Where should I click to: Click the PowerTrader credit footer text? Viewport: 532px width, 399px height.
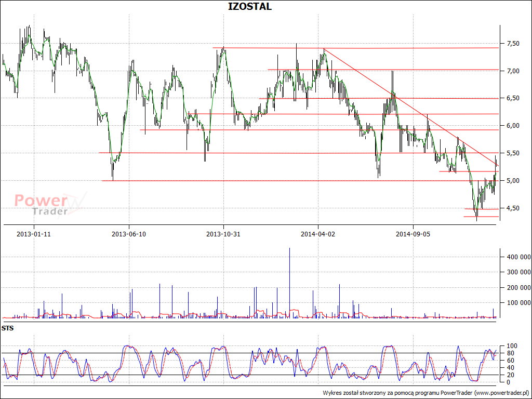coord(426,393)
